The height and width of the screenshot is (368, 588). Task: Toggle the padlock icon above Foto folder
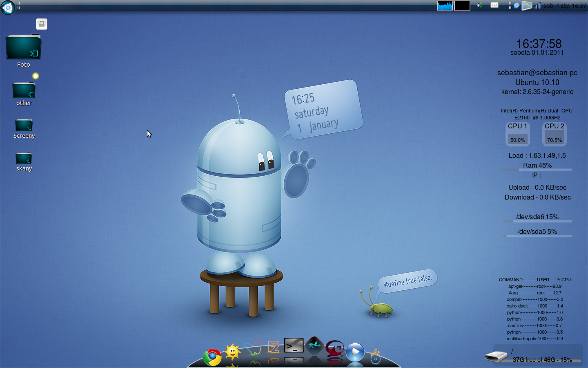click(x=42, y=24)
